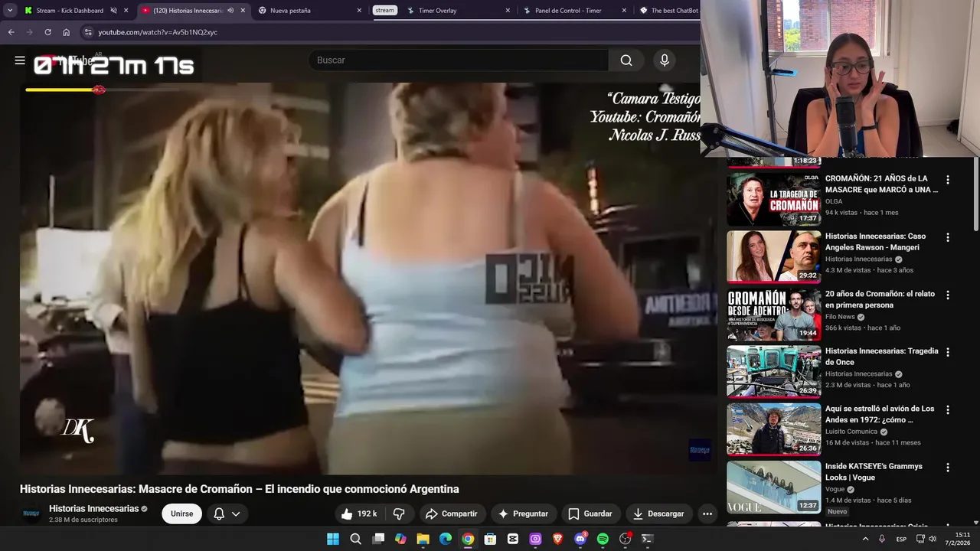Switch to The best ChatBot tab
980x551 pixels.
(x=668, y=11)
